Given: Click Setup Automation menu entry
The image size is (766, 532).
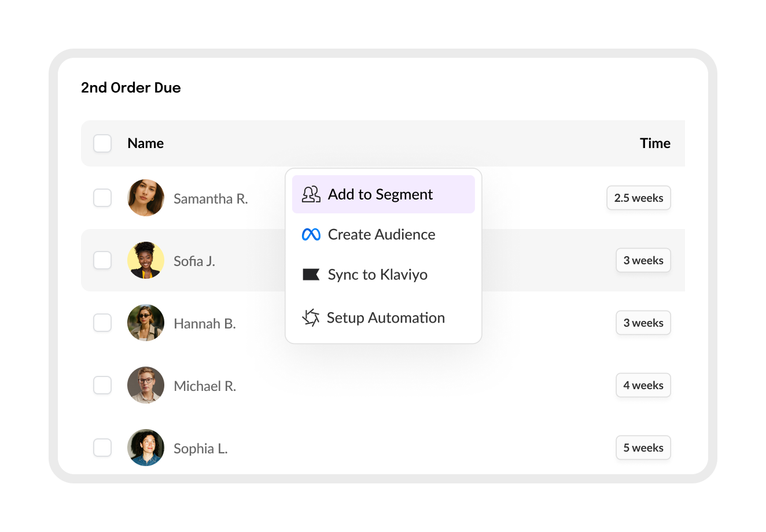Looking at the screenshot, I should [385, 317].
